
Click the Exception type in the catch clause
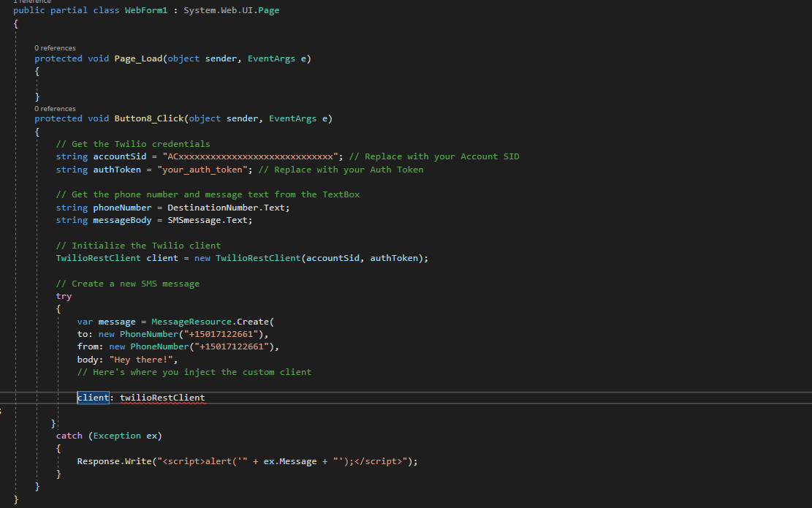[116, 436]
